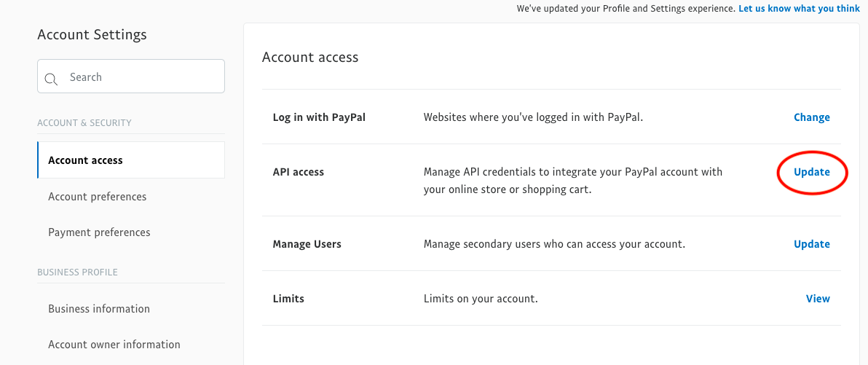Select the 'API access' row label

point(299,172)
